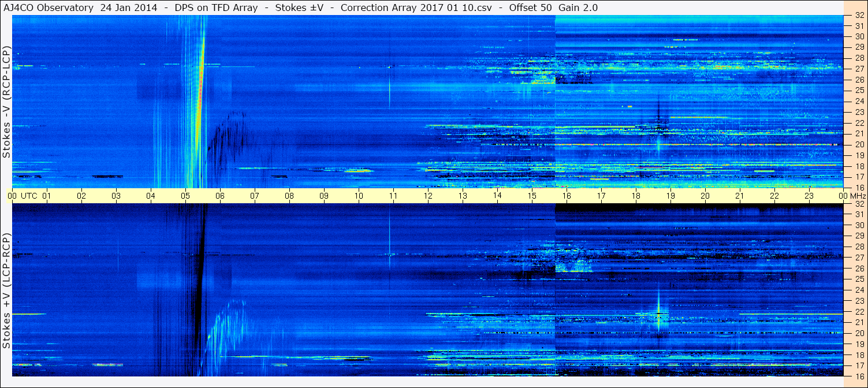Image resolution: width=868 pixels, height=388 pixels.
Task: Click 27 MHz tick on Stokes +V panel
Action: 859,258
